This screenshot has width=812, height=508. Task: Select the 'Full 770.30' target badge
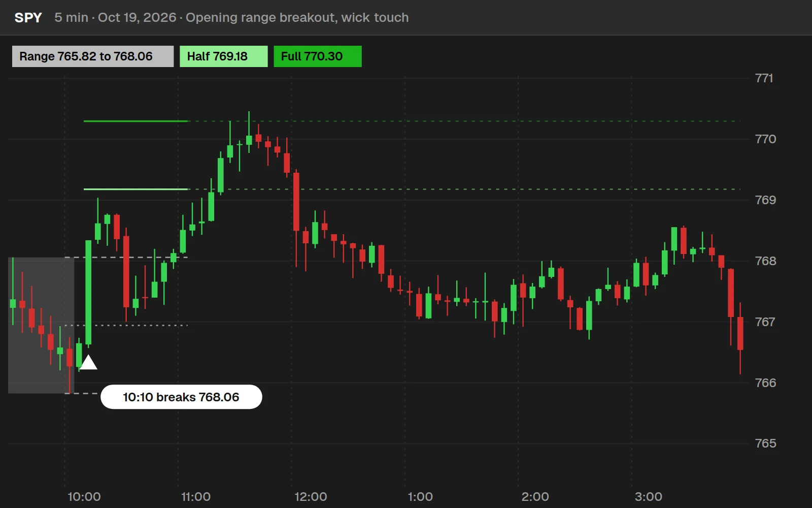(x=318, y=56)
